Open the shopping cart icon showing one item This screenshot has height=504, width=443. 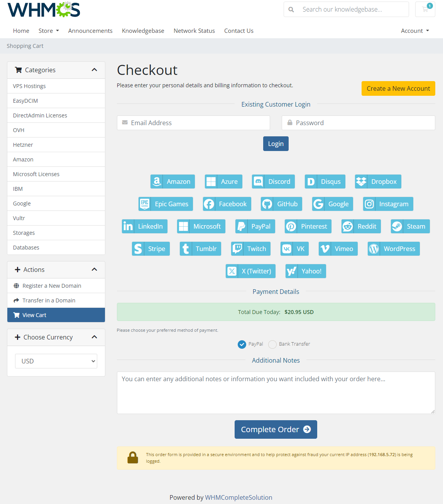click(x=425, y=9)
